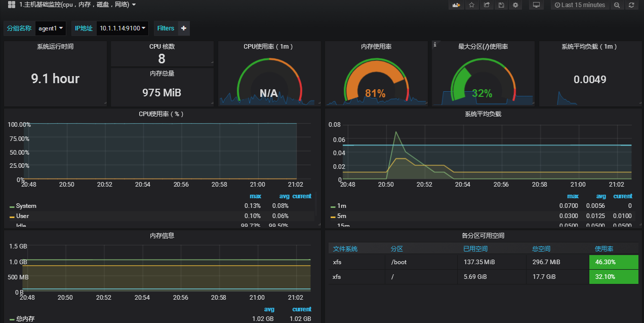Open the dashboard title dropdown

pyautogui.click(x=77, y=5)
